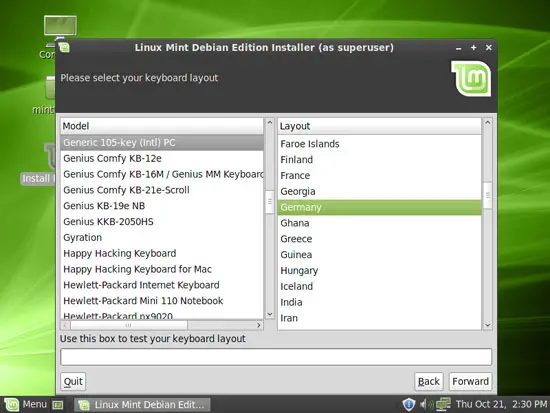Image resolution: width=550 pixels, height=413 pixels.
Task: Pick Happy Hacking Keyboard model
Action: coord(162,253)
